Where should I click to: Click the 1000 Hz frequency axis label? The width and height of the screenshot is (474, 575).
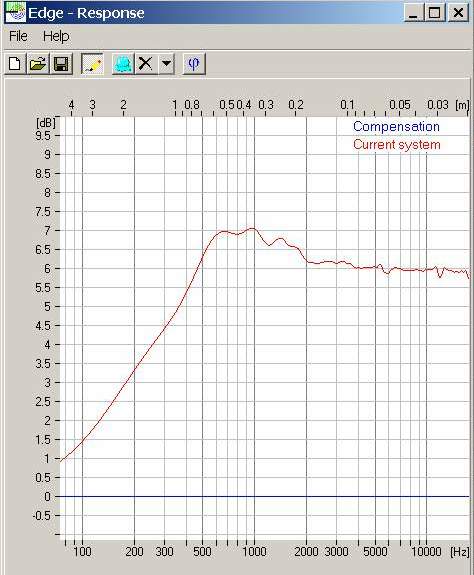pyautogui.click(x=255, y=552)
